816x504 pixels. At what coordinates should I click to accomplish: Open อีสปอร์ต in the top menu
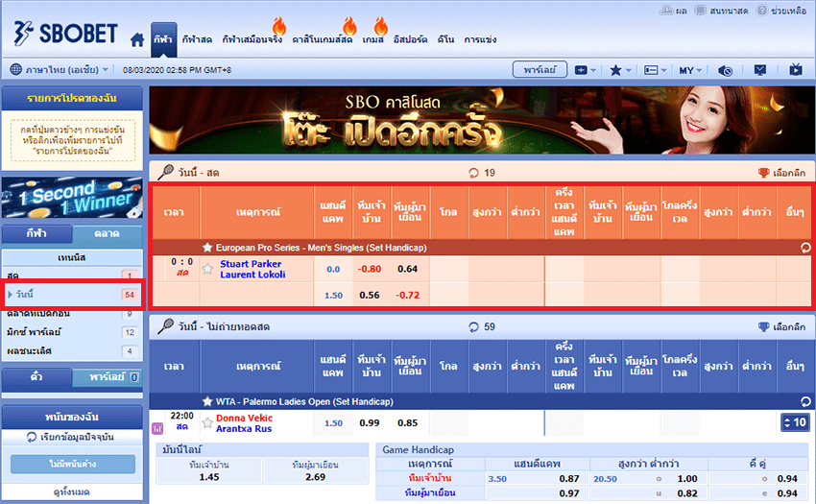(x=410, y=39)
